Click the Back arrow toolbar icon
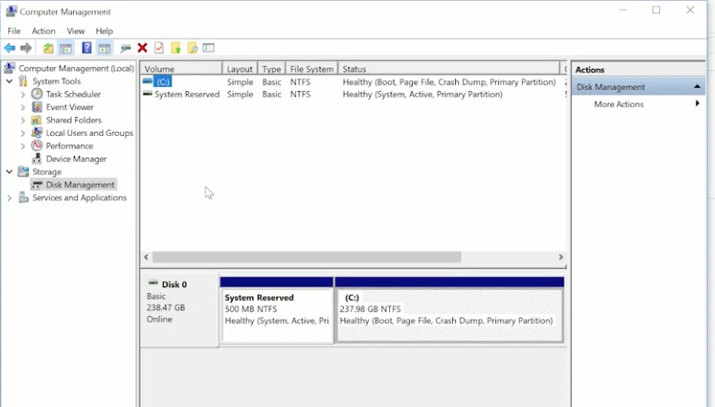The width and height of the screenshot is (715, 407). tap(10, 48)
